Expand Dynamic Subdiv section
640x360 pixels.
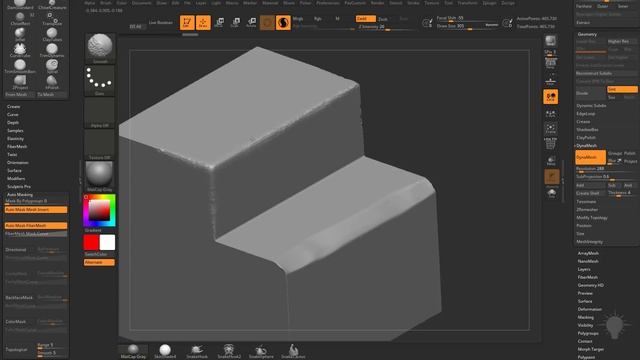pos(591,106)
